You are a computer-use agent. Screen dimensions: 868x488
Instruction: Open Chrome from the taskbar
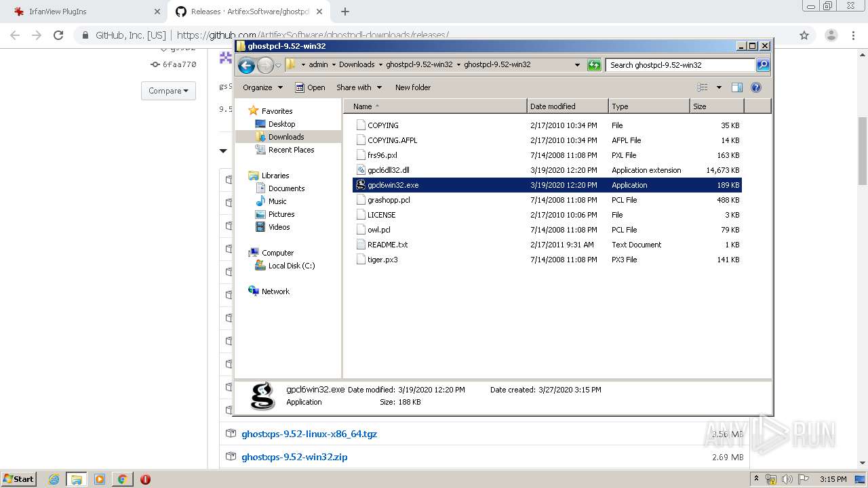[122, 479]
